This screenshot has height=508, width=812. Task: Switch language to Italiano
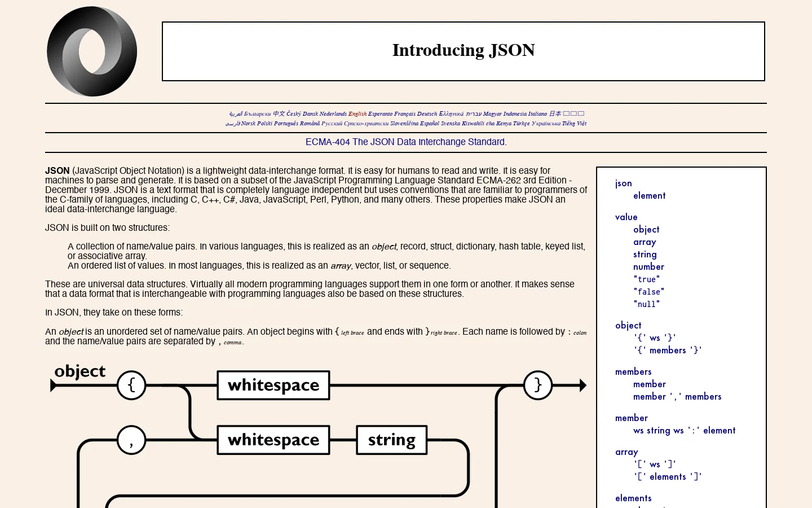pyautogui.click(x=537, y=114)
